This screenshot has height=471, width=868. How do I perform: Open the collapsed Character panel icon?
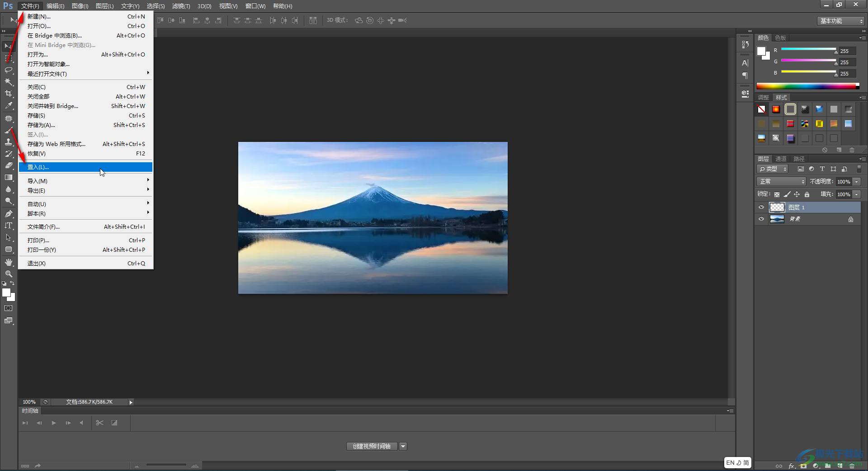pyautogui.click(x=745, y=63)
